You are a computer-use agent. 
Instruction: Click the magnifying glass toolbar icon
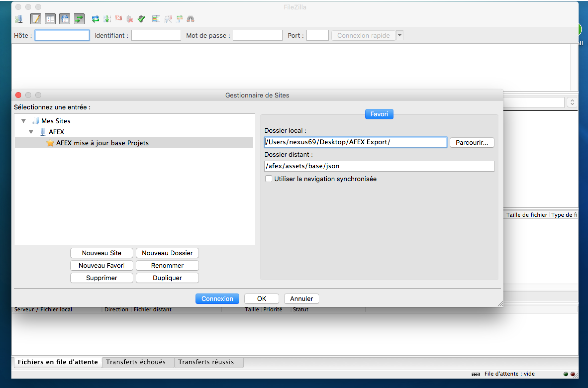[168, 19]
